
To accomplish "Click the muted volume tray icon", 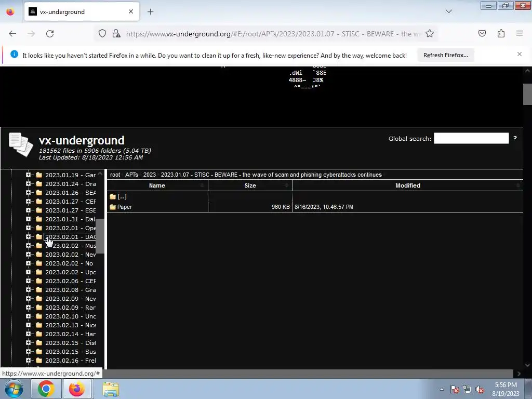I will (480, 389).
